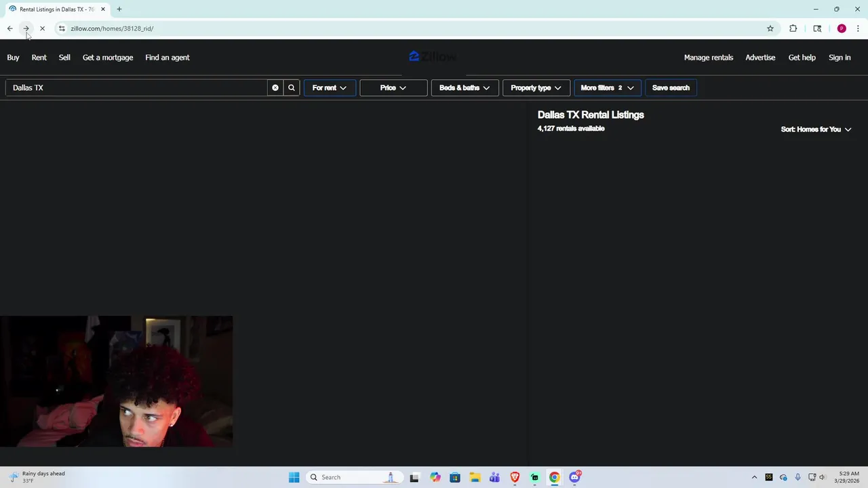Open the Buy menu
868x488 pixels.
click(x=13, y=58)
